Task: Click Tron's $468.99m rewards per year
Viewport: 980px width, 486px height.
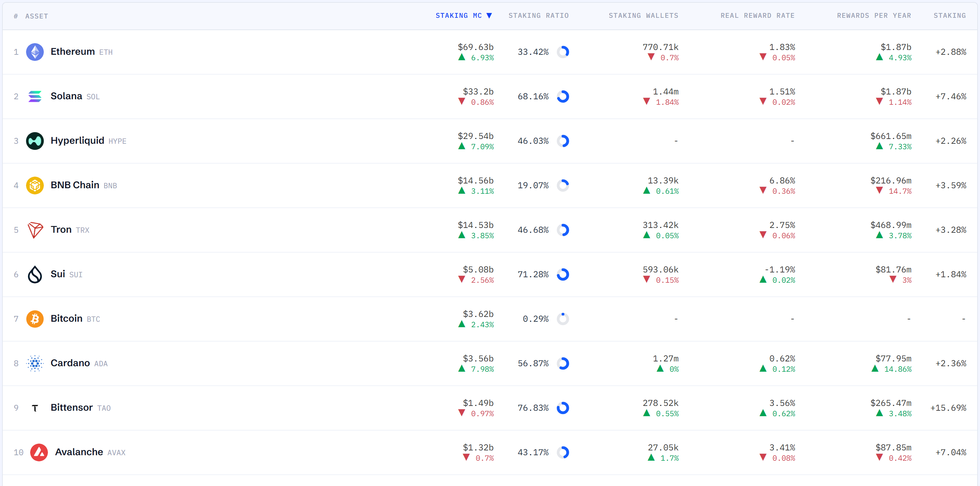Action: pos(891,225)
